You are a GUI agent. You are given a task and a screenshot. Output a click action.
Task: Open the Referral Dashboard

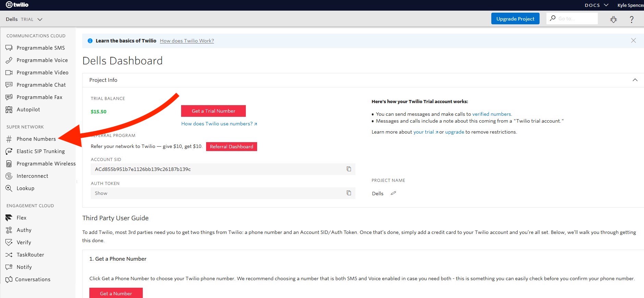(x=231, y=147)
